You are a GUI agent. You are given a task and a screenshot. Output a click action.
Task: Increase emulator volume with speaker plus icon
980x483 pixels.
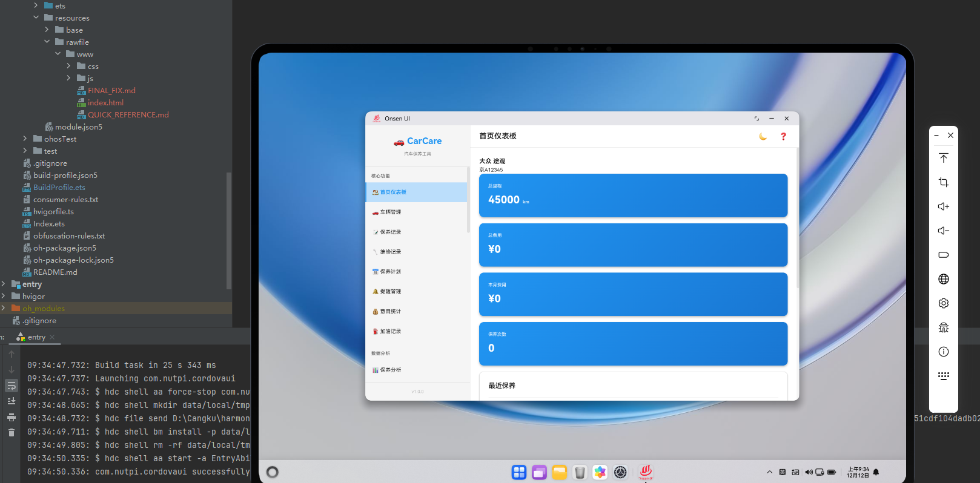pyautogui.click(x=944, y=206)
